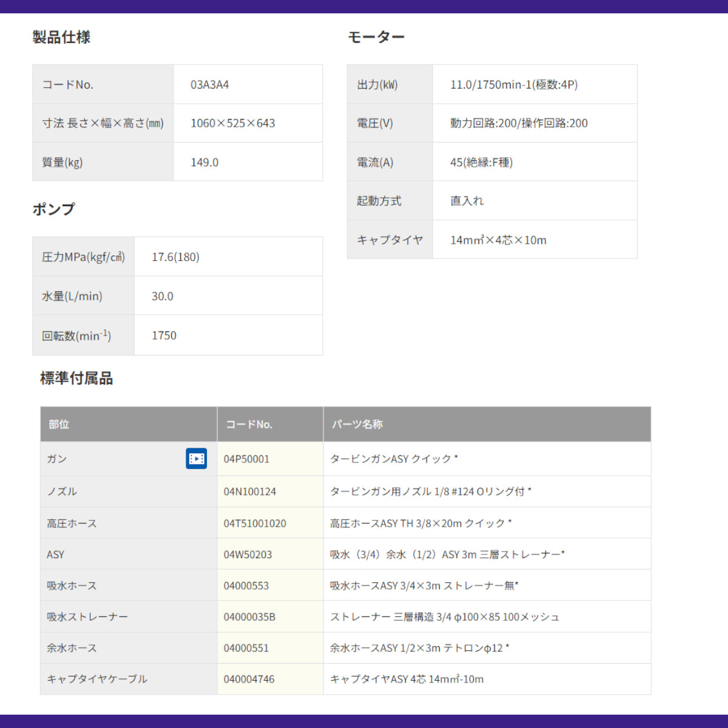Click the 製品仕様 section heading
The width and height of the screenshot is (728, 728).
coord(61,37)
